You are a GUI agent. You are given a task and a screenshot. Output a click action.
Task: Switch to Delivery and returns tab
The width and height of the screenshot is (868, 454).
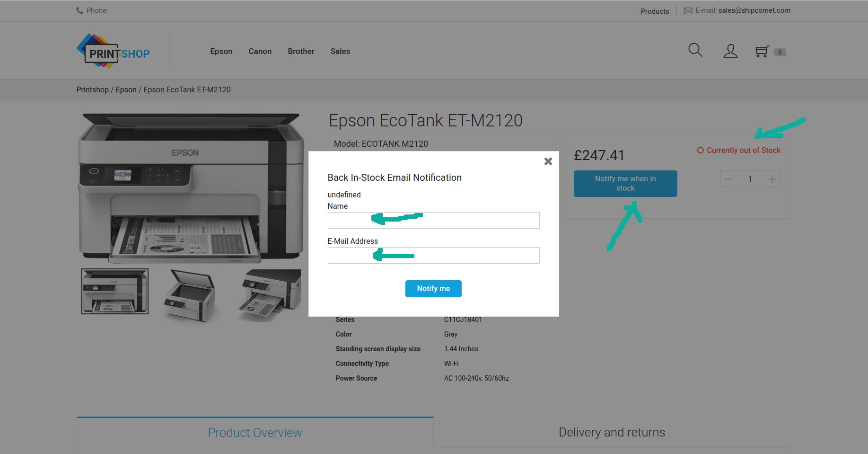tap(612, 432)
